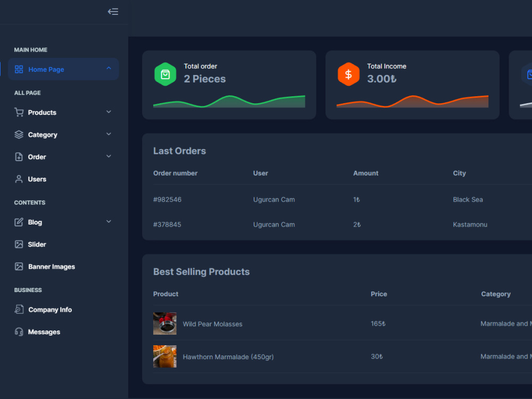The height and width of the screenshot is (399, 532).
Task: Click the Messages headset icon
Action: click(19, 332)
